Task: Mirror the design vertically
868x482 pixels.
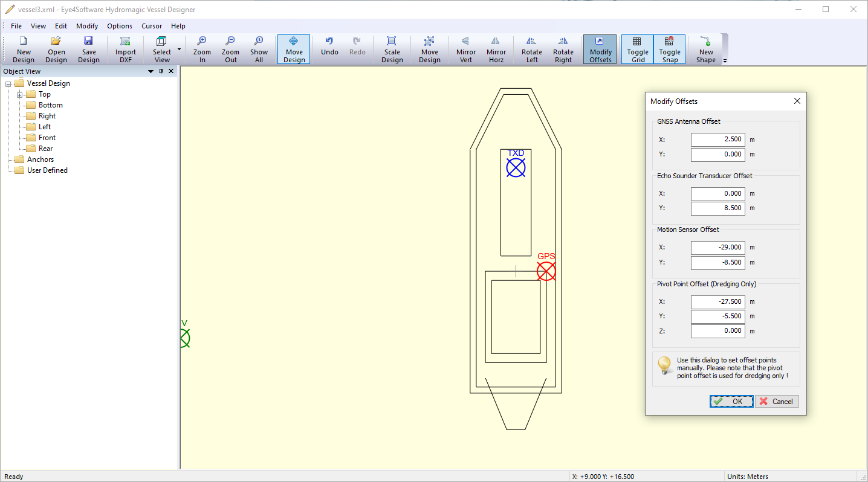Action: tap(465, 48)
